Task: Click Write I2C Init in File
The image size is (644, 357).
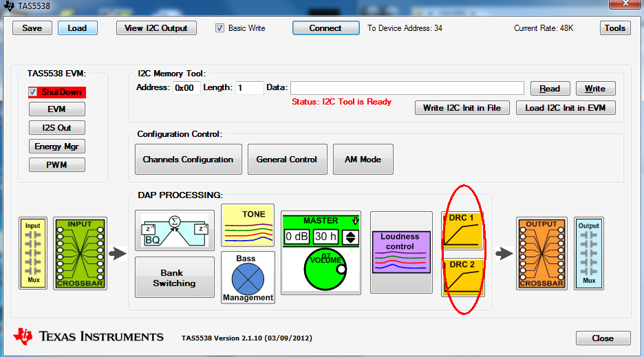Action: (x=462, y=107)
